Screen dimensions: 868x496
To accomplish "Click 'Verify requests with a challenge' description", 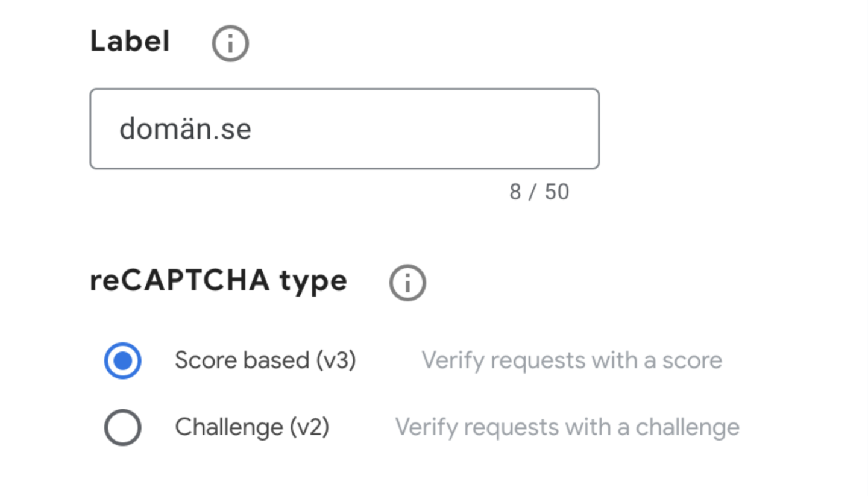I will [x=567, y=427].
